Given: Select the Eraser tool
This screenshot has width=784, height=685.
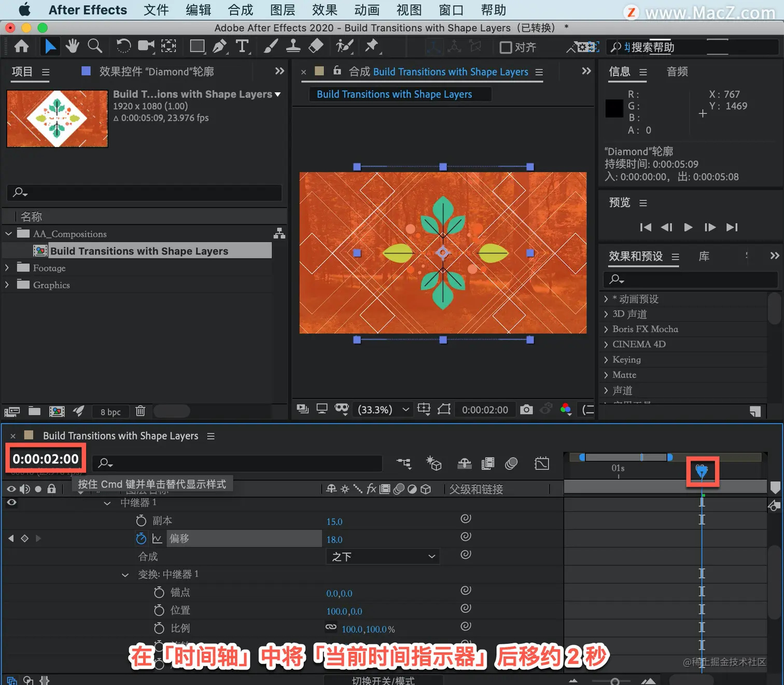Looking at the screenshot, I should [316, 46].
